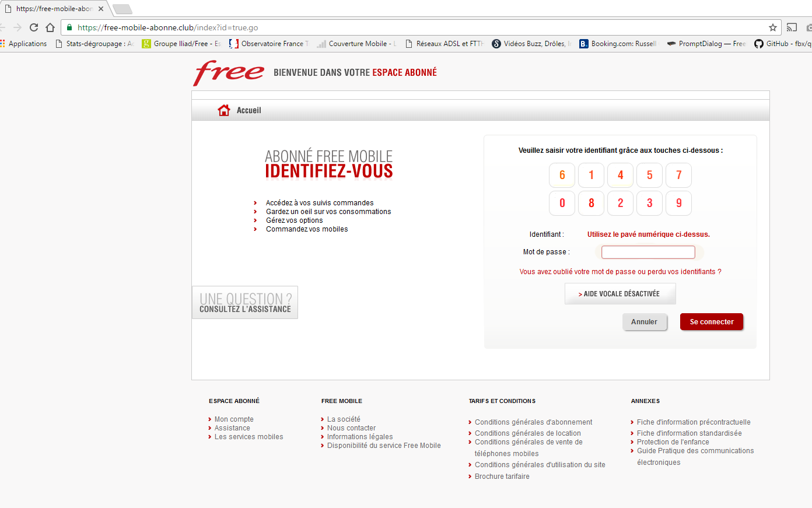812x508 pixels.
Task: Bookmark this page with the star icon
Action: [773, 27]
